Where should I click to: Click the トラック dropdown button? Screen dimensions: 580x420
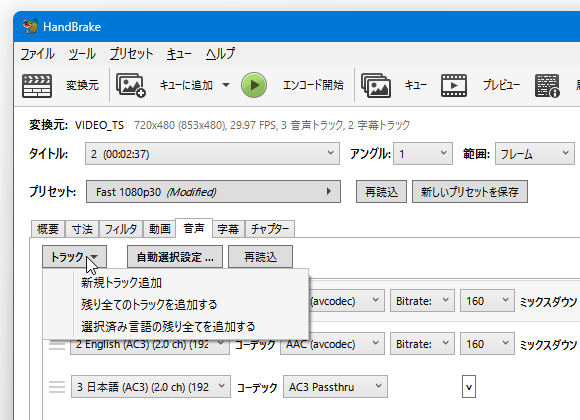[74, 256]
